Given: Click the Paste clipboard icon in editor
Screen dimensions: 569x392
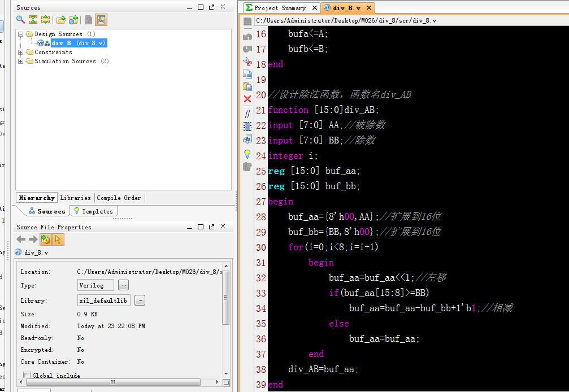Looking at the screenshot, I should pyautogui.click(x=247, y=86).
